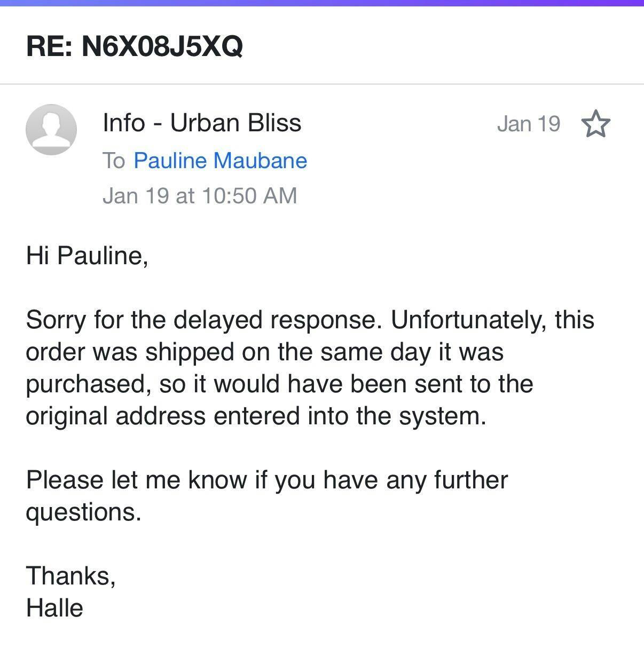Click the sender's profile avatar

pyautogui.click(x=51, y=130)
